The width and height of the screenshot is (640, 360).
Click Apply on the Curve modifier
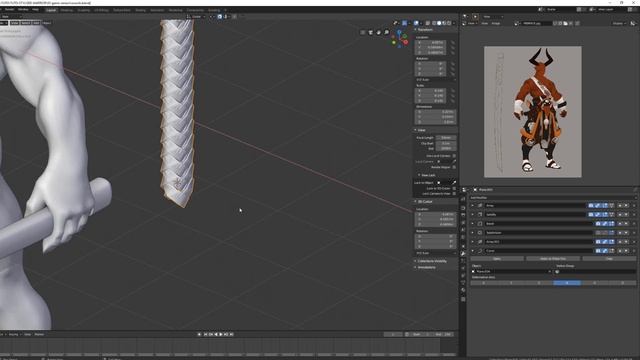pos(497,259)
